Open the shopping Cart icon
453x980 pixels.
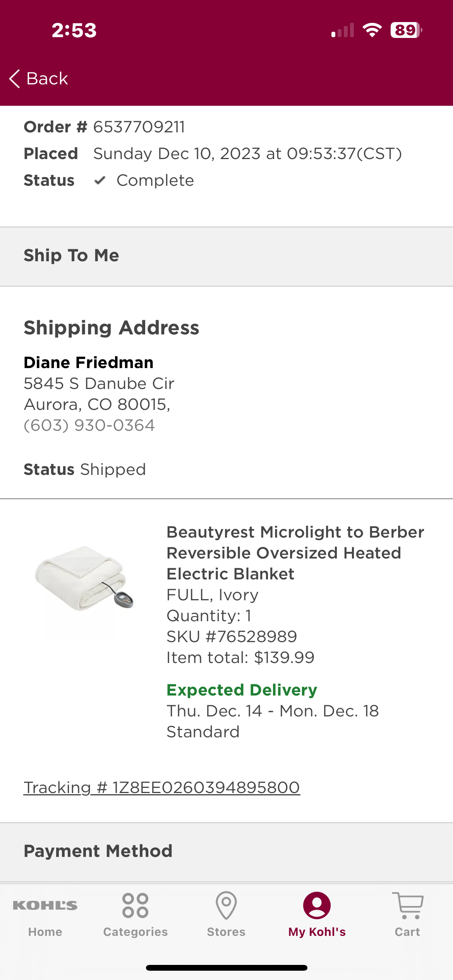(408, 905)
